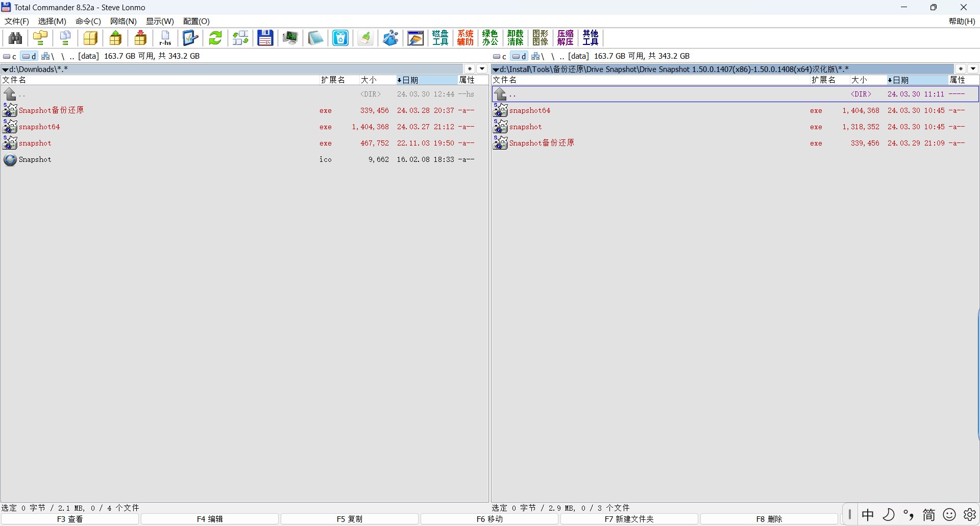Image resolution: width=980 pixels, height=526 pixels.
Task: Click F7 新建文件夹 function button
Action: click(629, 519)
